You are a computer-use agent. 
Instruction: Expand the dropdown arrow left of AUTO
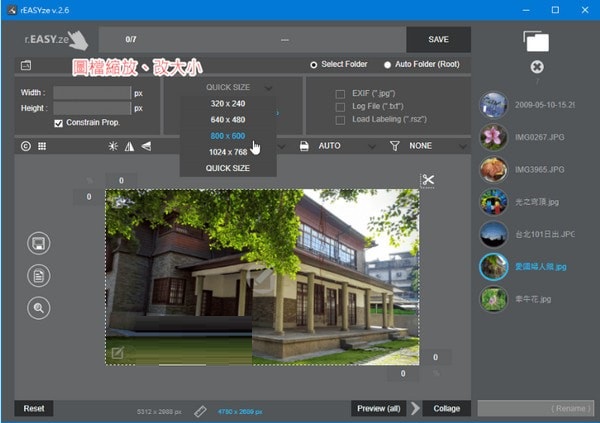coord(282,146)
